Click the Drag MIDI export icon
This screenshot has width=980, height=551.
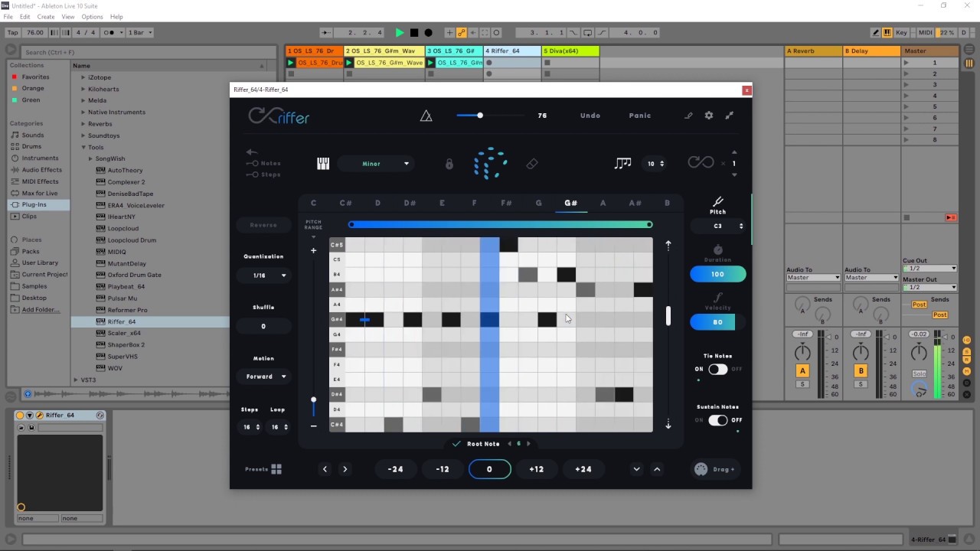pyautogui.click(x=701, y=469)
